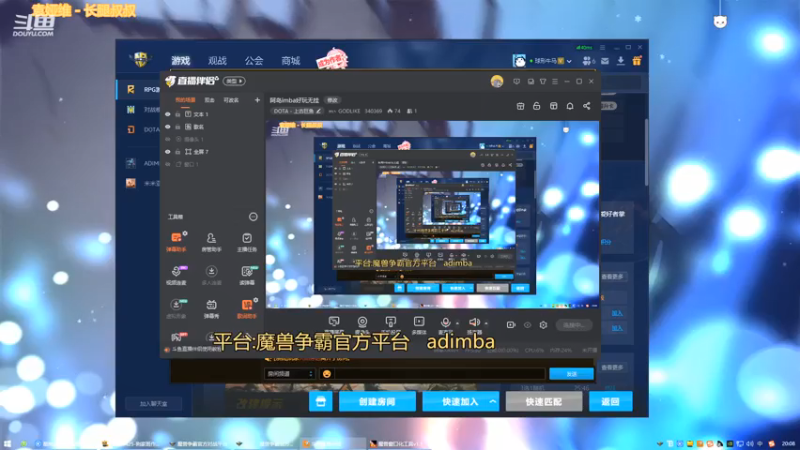The height and width of the screenshot is (450, 800).
Task: Click the 快速匹配 button
Action: click(544, 402)
